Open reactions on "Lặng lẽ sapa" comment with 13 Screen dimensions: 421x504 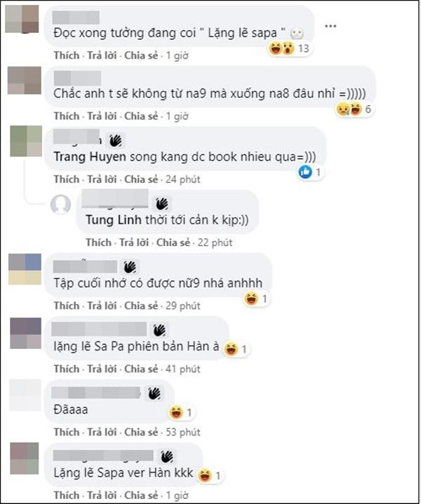[289, 48]
